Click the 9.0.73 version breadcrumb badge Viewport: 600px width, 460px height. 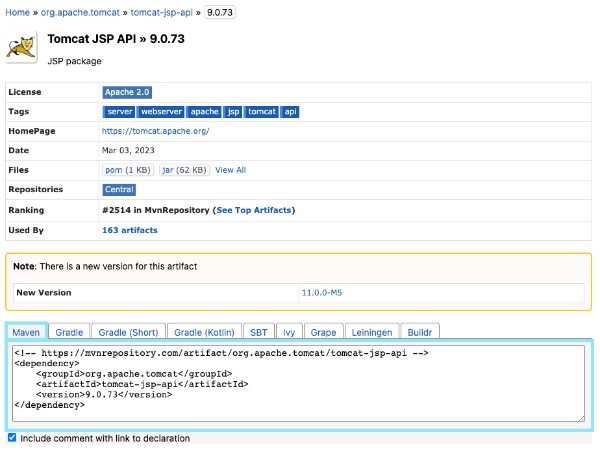click(220, 13)
